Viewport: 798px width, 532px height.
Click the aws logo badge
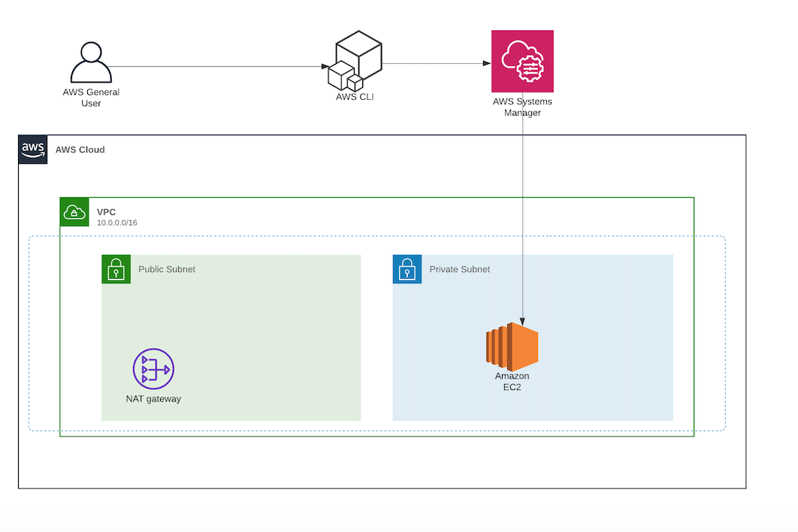click(x=33, y=150)
